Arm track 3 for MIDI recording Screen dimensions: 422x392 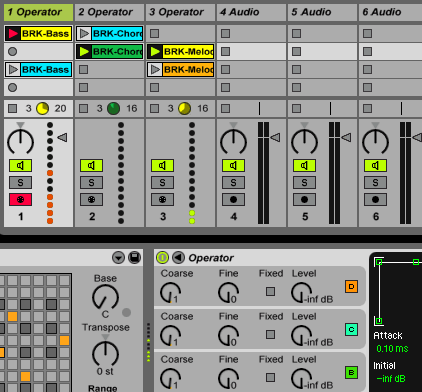point(162,199)
